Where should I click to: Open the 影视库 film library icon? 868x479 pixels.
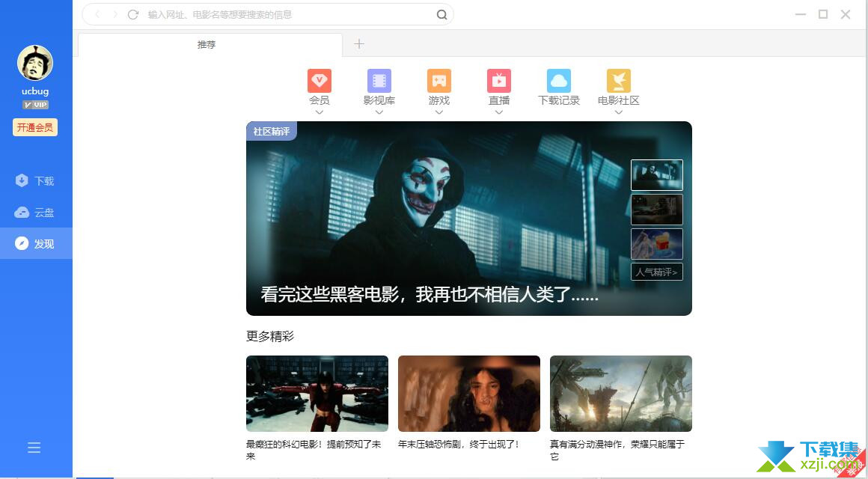click(x=379, y=81)
